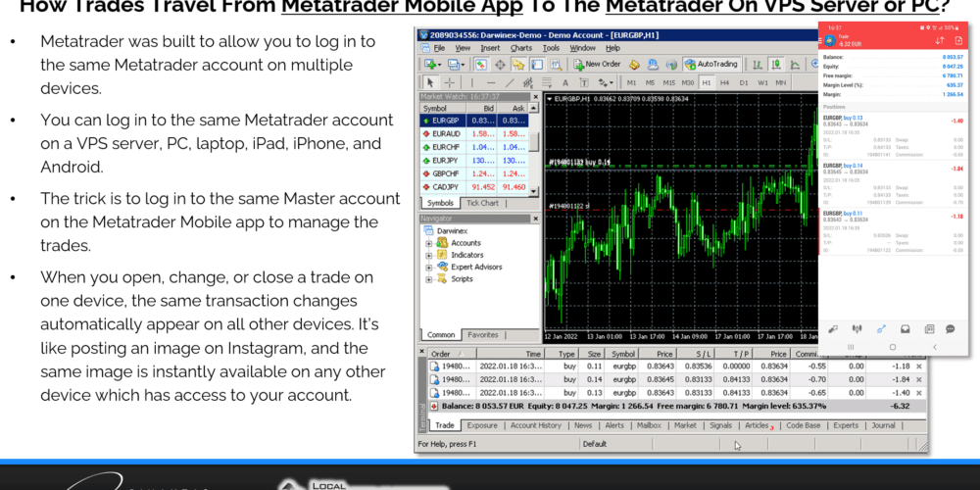Expand Accounts in Navigator tree

[x=429, y=243]
